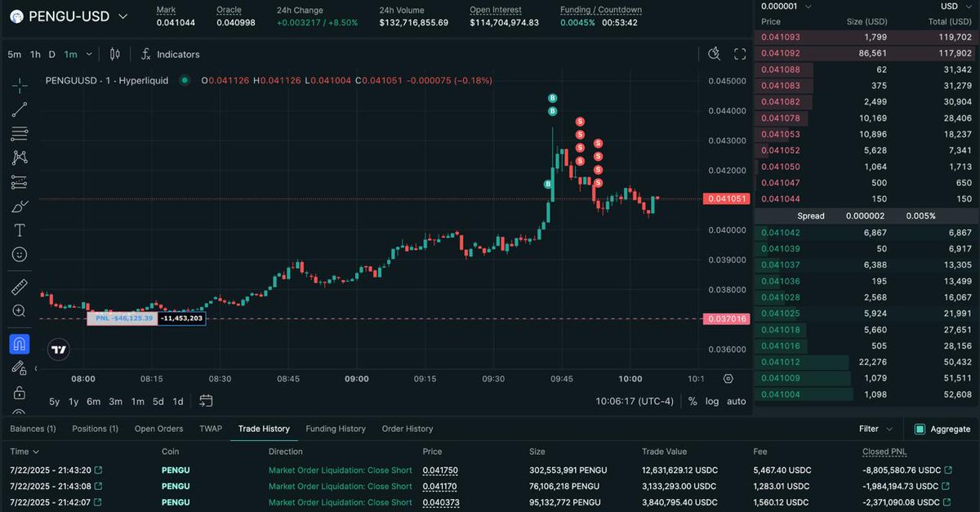
Task: Select the trend line drawing tool
Action: [20, 109]
